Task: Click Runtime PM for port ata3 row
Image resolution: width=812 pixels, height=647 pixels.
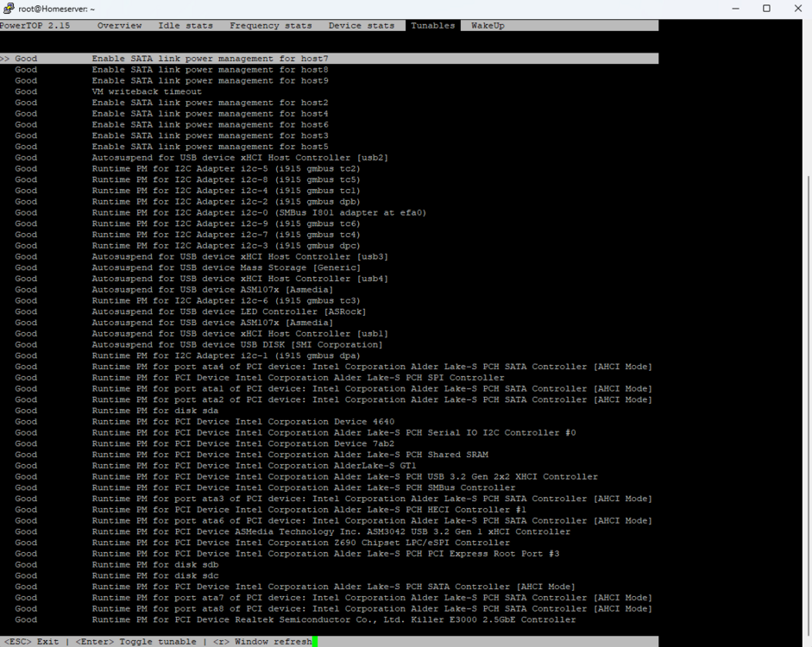Action: pos(333,499)
